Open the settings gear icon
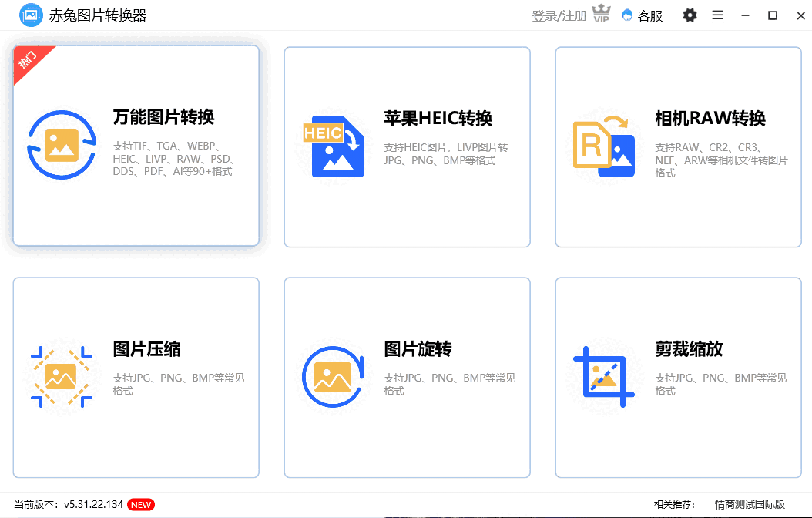 coord(690,15)
